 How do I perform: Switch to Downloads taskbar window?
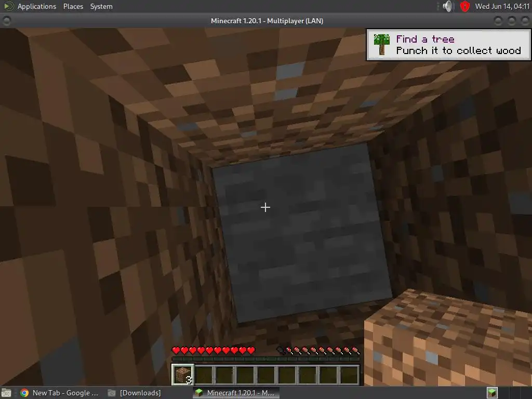coord(135,393)
